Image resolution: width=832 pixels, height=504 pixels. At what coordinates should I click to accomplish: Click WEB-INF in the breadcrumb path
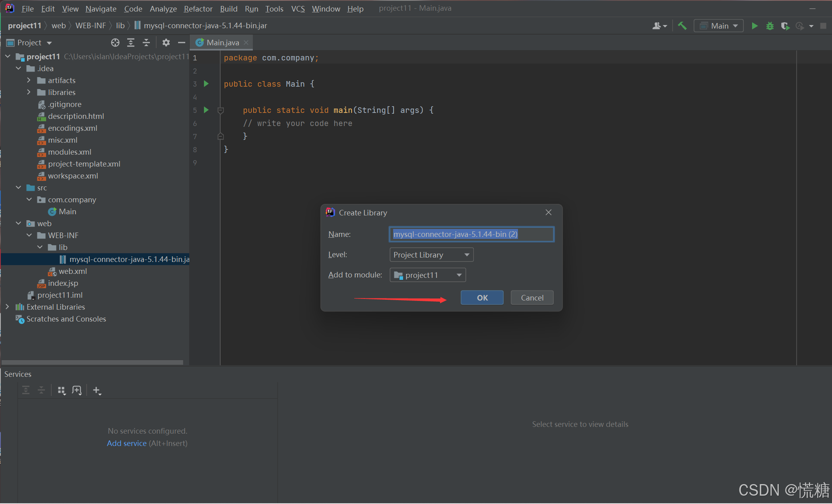[x=91, y=26]
